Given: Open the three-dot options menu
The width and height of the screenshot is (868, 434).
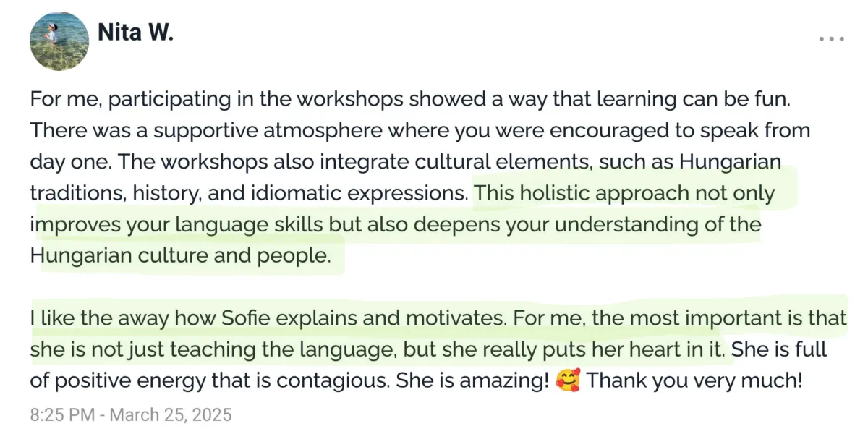Looking at the screenshot, I should pos(831,39).
